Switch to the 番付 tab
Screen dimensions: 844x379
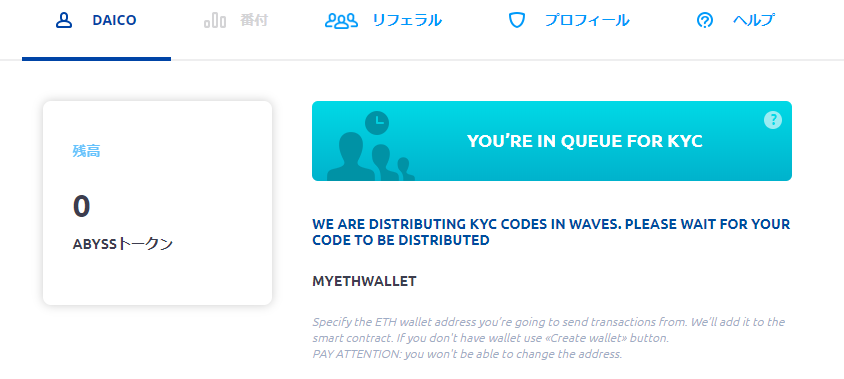[236, 21]
